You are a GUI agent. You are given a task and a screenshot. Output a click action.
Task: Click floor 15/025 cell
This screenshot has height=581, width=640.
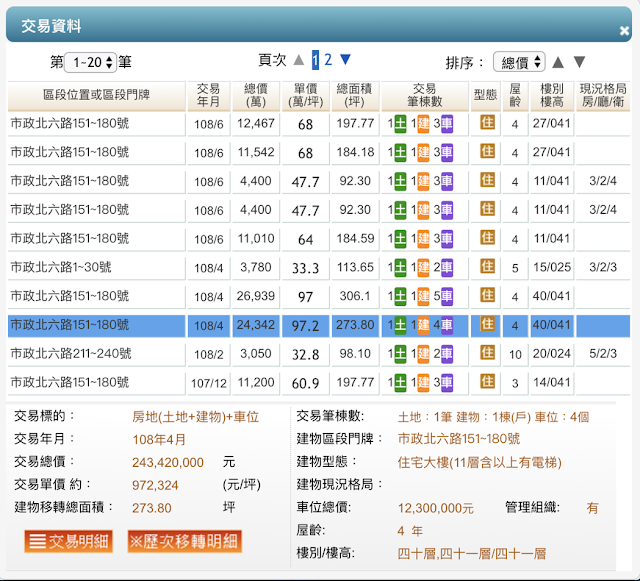[552, 268]
